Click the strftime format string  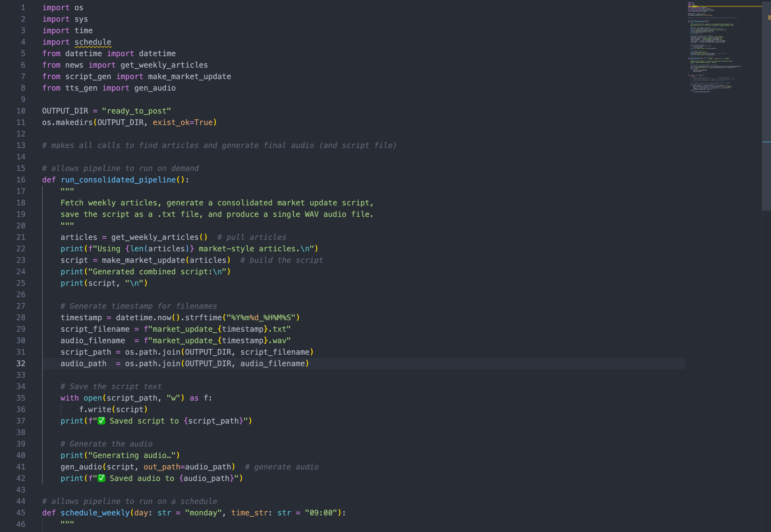[261, 318]
